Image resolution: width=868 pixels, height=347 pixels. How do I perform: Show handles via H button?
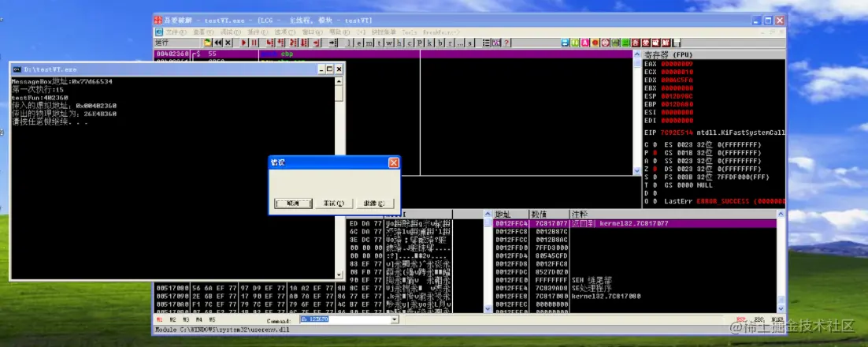(x=399, y=43)
